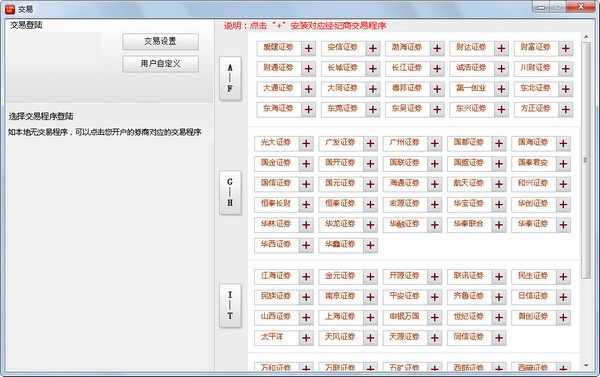Install 国海证券 via plus icon
600x377 pixels.
point(563,144)
